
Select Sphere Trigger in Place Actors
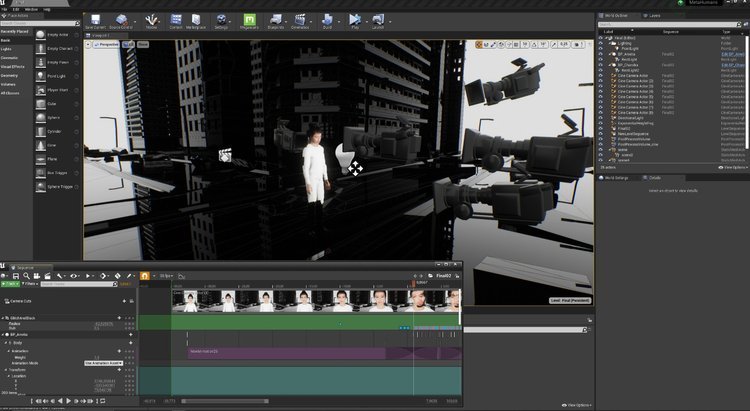[57, 187]
